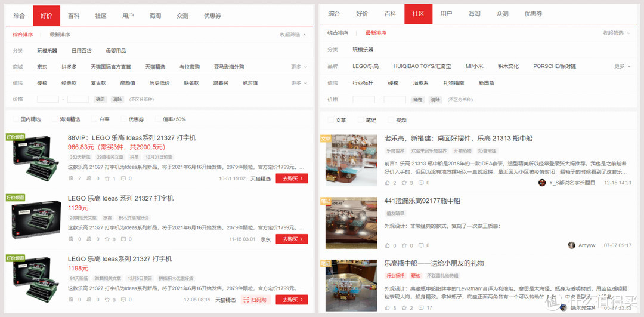Expand 更多 in the right panel 品牌 row
This screenshot has height=317, width=644.
[x=622, y=66]
